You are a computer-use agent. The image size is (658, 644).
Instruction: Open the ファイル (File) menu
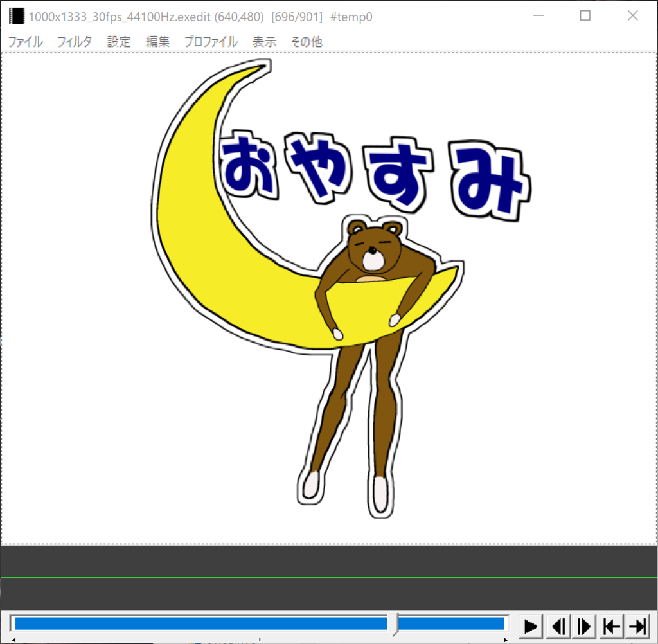25,41
